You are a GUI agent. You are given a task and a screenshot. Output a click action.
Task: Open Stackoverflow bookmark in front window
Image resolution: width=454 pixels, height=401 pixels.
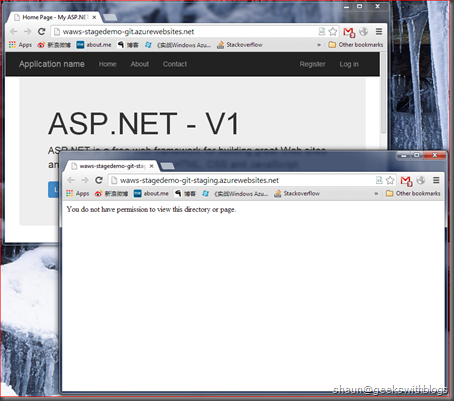297,193
